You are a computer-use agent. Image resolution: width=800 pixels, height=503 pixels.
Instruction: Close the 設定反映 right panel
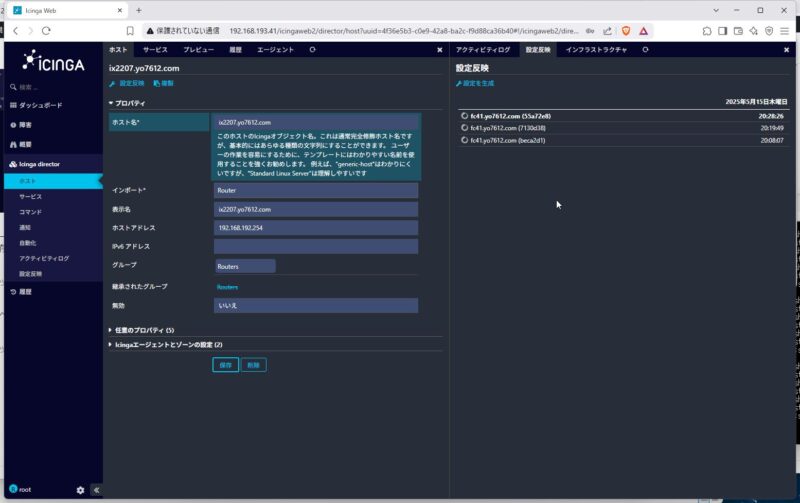coord(786,50)
